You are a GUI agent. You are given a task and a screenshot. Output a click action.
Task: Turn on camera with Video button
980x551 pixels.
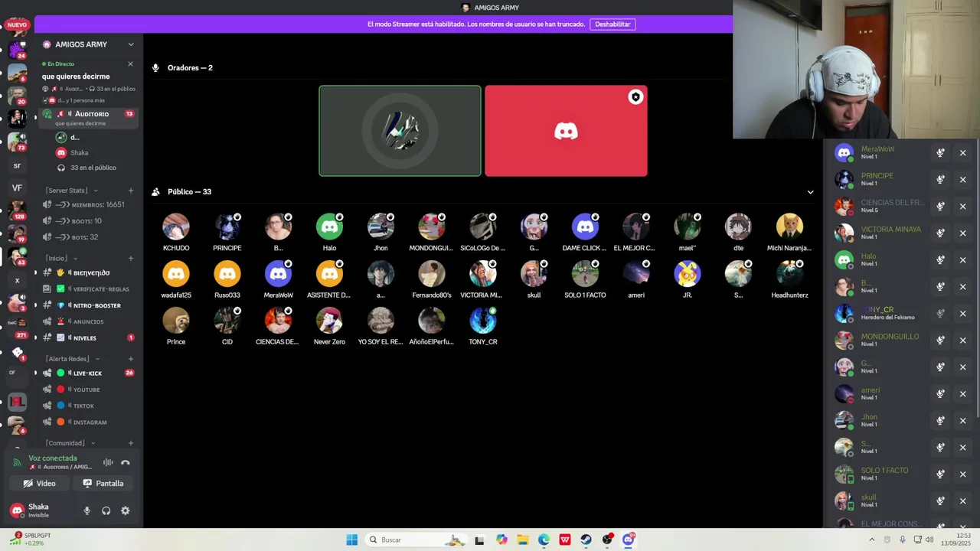(40, 484)
